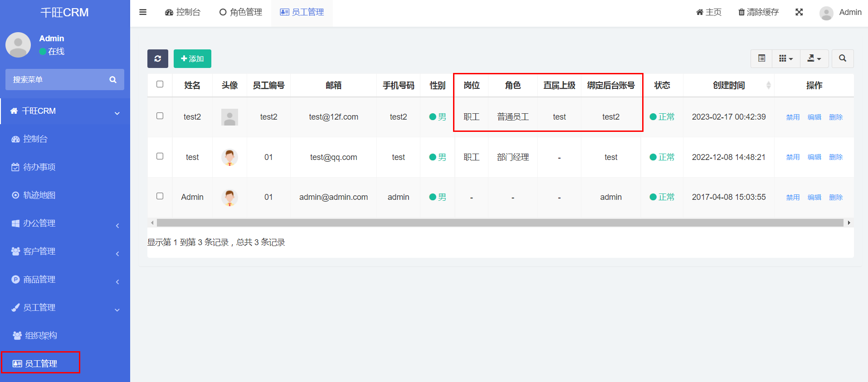
Task: Toggle the card view icon button
Action: [762, 58]
